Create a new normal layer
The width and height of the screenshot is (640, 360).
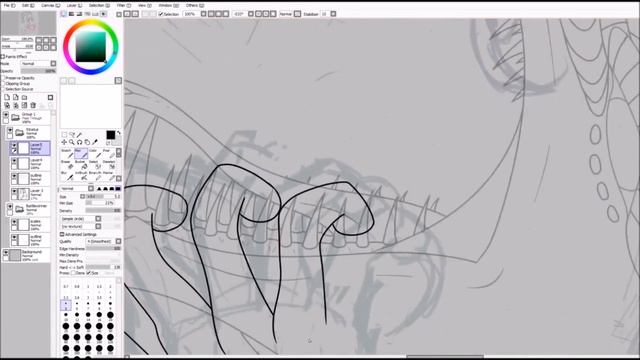[7, 97]
